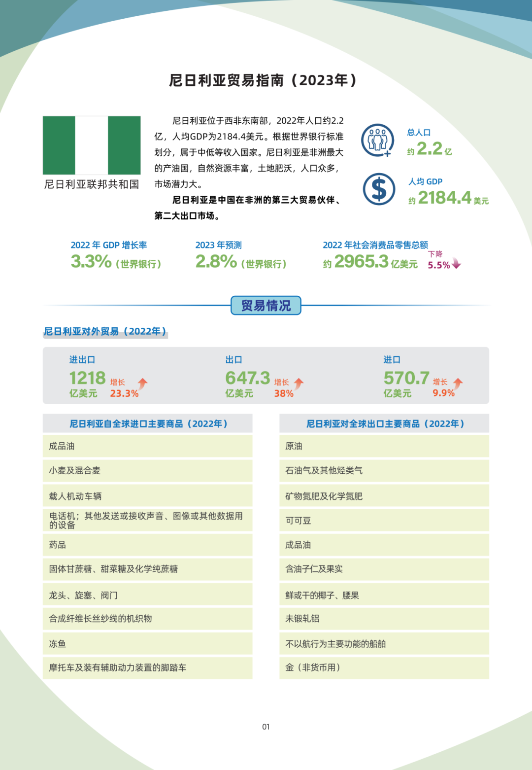Click the row 可可豆
Image resolution: width=532 pixels, height=770 pixels.
[x=384, y=520]
